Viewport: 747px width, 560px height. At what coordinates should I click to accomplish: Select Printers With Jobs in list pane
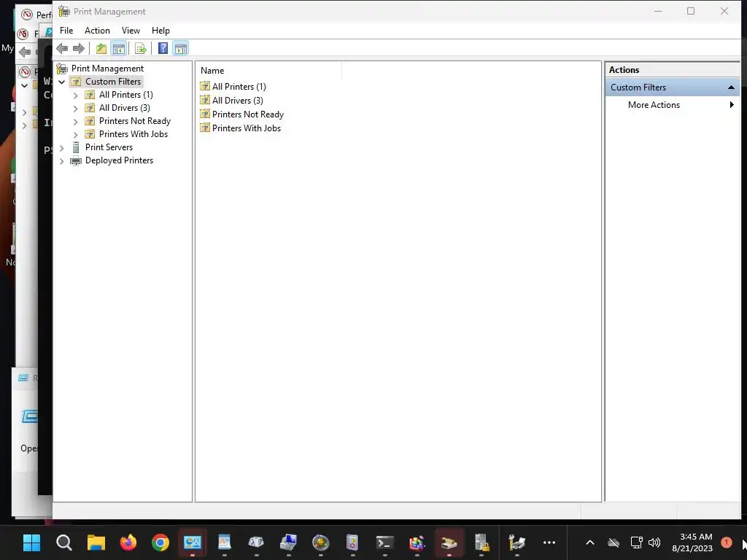coord(247,128)
